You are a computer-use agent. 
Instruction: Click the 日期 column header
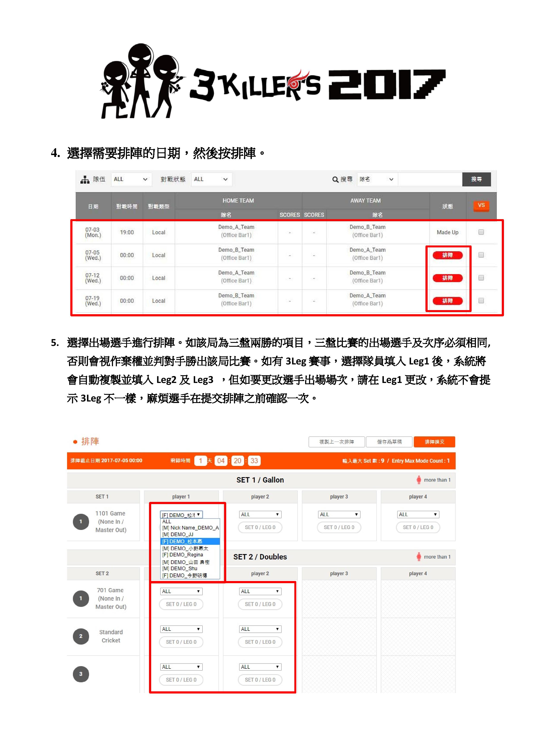click(x=93, y=206)
